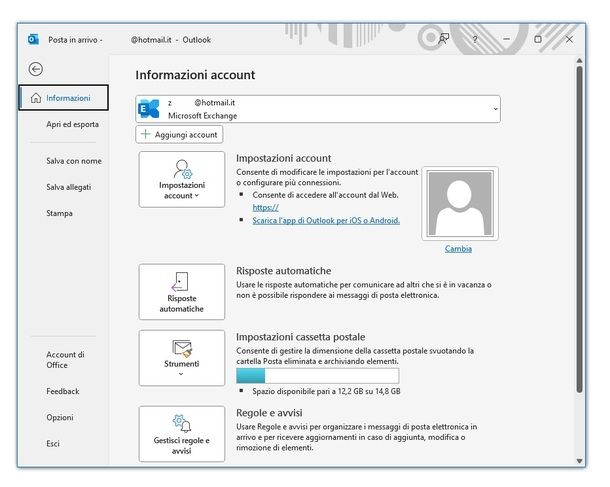Select Informazioni in the sidebar
Viewport: 610px width, 487px height.
(x=63, y=98)
